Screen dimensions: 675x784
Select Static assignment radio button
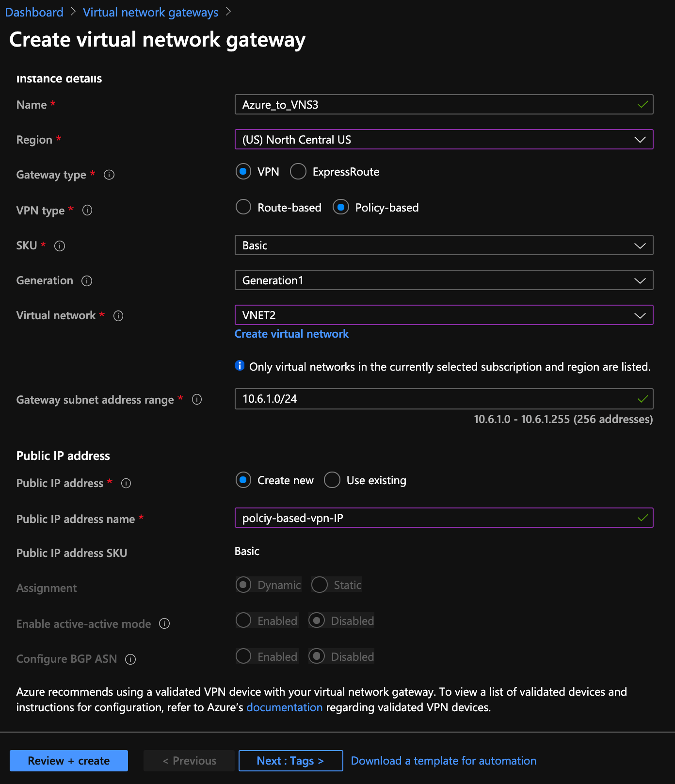(320, 585)
